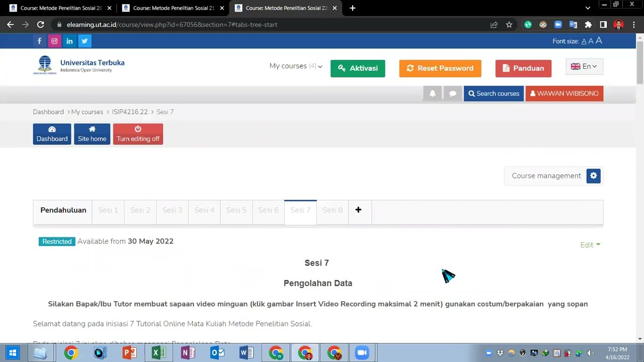Open Chrome's tab search chevron
This screenshot has height=362, width=644.
pyautogui.click(x=588, y=8)
